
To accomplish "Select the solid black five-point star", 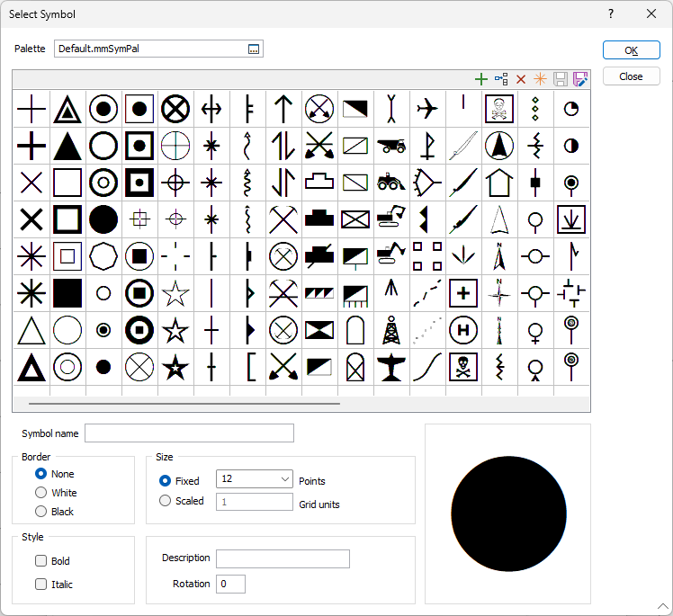I will pyautogui.click(x=175, y=368).
